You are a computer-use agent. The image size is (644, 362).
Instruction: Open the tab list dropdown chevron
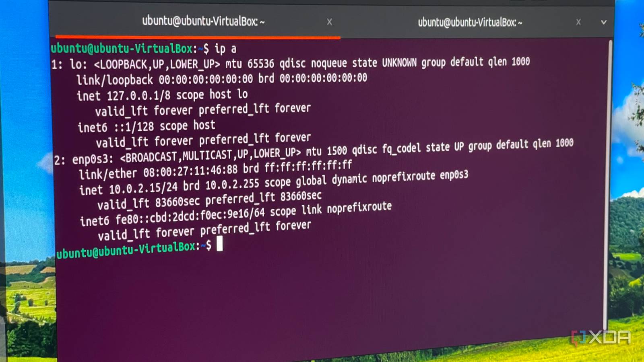click(604, 22)
